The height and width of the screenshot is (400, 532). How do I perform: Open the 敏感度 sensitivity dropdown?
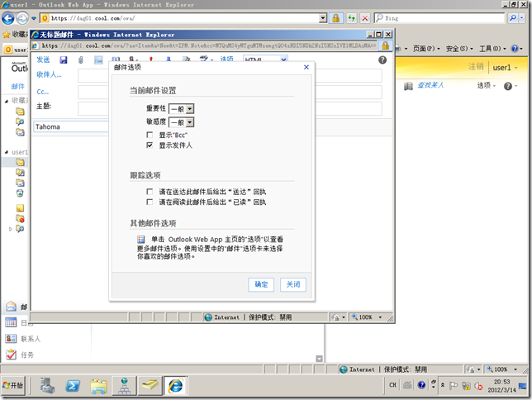(x=182, y=121)
